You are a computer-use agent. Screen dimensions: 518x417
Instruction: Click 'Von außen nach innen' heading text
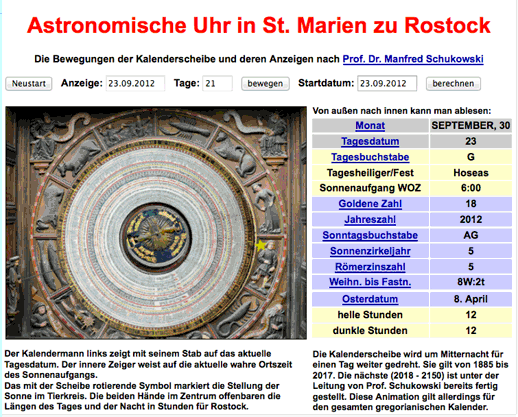point(359,111)
